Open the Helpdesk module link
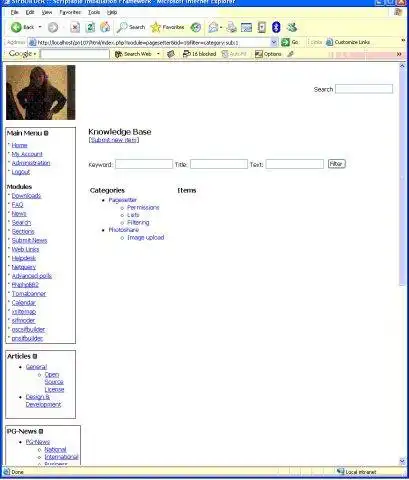The height and width of the screenshot is (480, 409). (x=24, y=258)
